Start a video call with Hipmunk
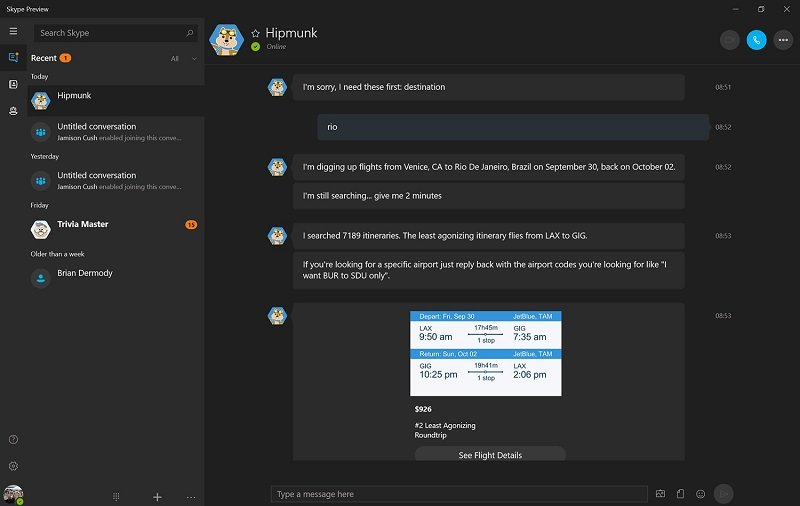Image resolution: width=800 pixels, height=506 pixels. click(730, 40)
